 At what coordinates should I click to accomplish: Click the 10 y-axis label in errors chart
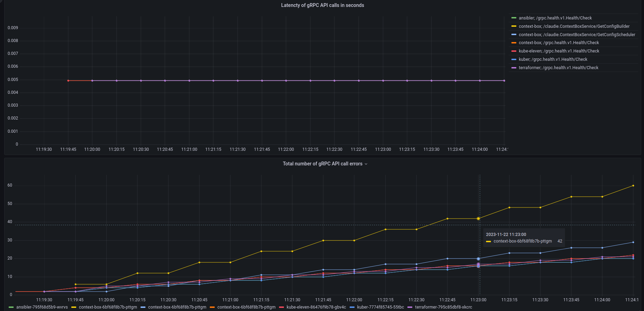pos(10,277)
